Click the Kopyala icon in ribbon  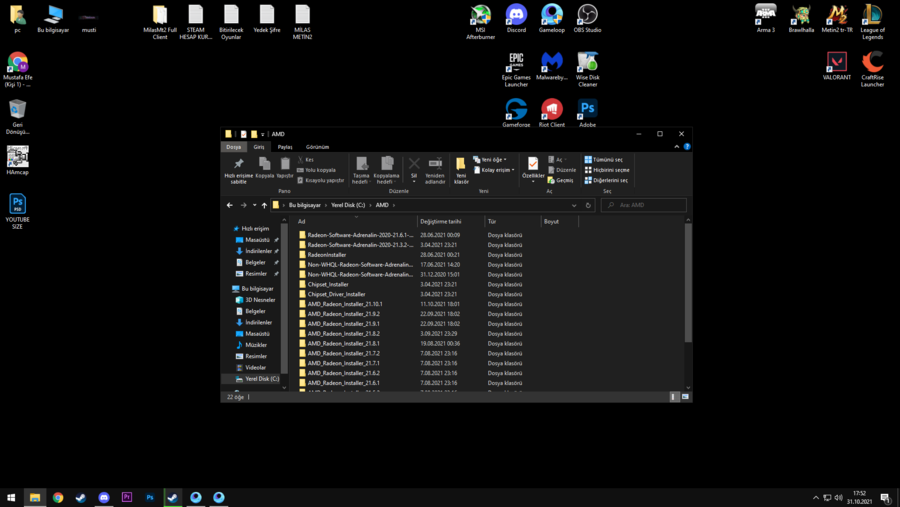pos(264,164)
